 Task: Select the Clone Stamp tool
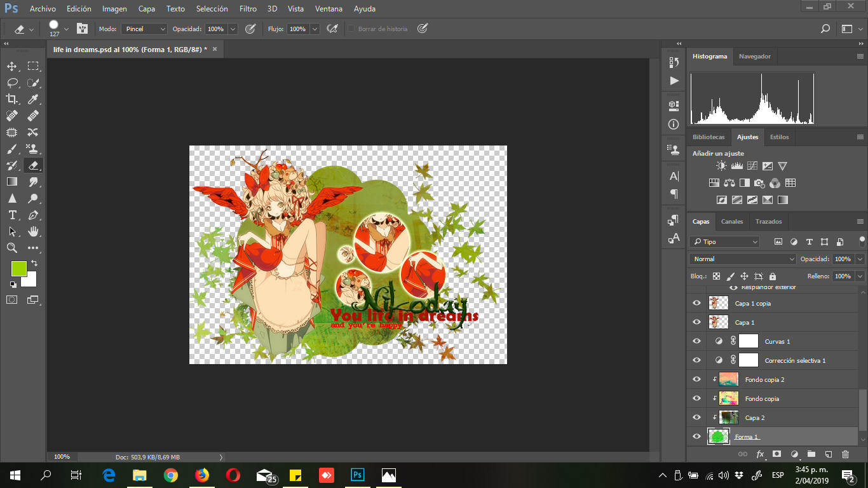click(x=33, y=149)
